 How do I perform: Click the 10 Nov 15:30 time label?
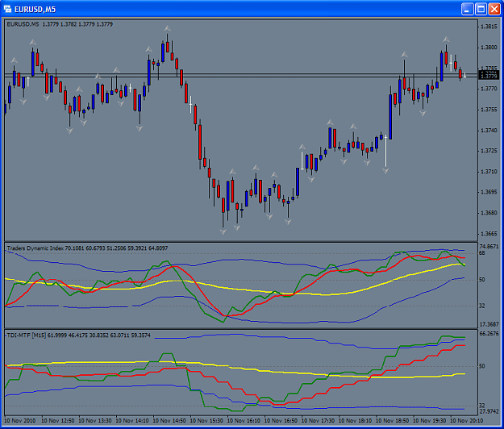[206, 420]
